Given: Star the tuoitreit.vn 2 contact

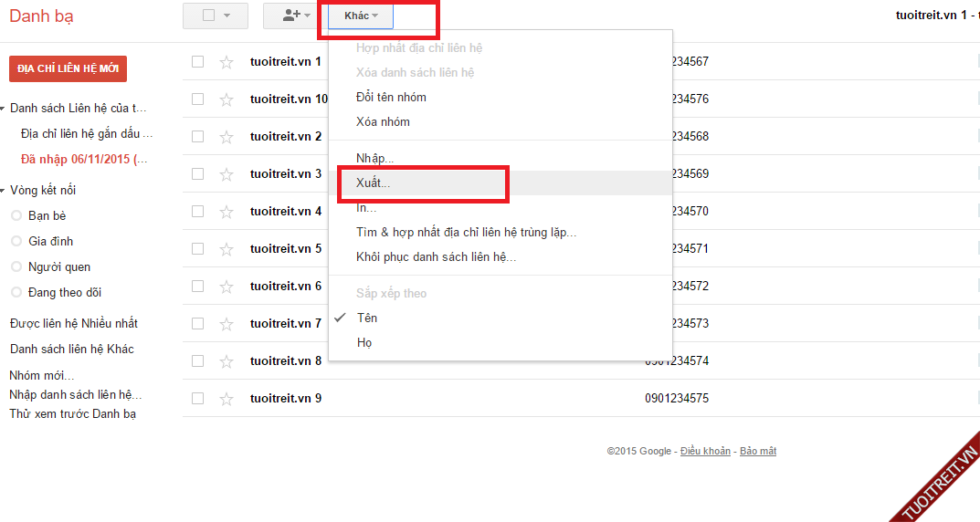Looking at the screenshot, I should (x=227, y=137).
